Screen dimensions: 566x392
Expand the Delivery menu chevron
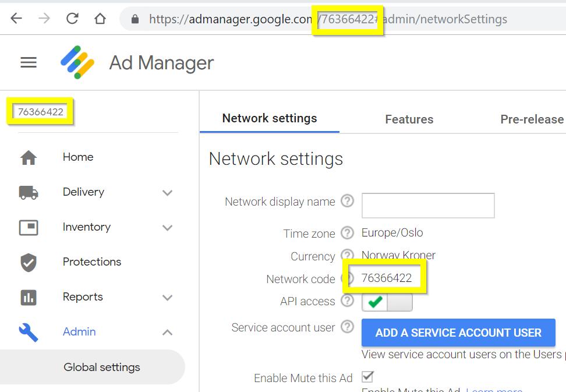click(x=167, y=193)
